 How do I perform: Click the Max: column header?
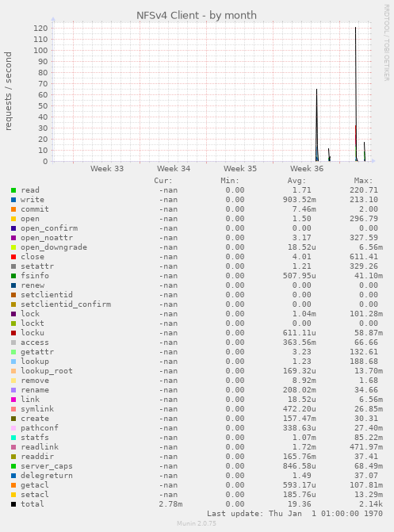tap(363, 181)
